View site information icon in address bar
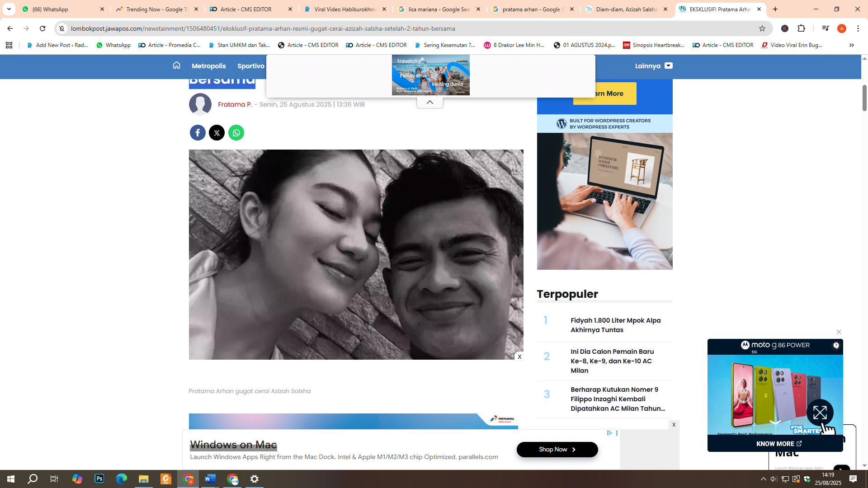Screen dimensions: 868x488 (x=62, y=28)
